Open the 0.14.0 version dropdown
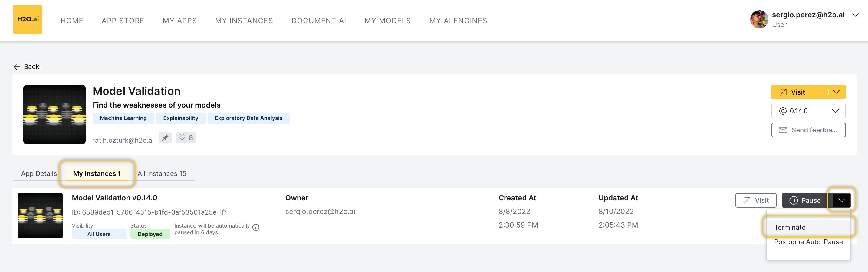868x272 pixels. point(808,111)
